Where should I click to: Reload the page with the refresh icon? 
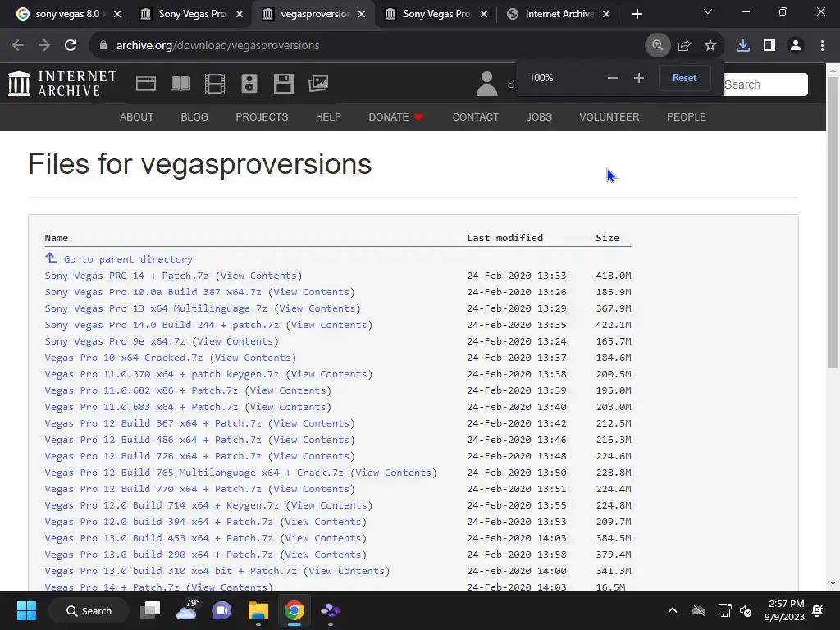pyautogui.click(x=71, y=45)
